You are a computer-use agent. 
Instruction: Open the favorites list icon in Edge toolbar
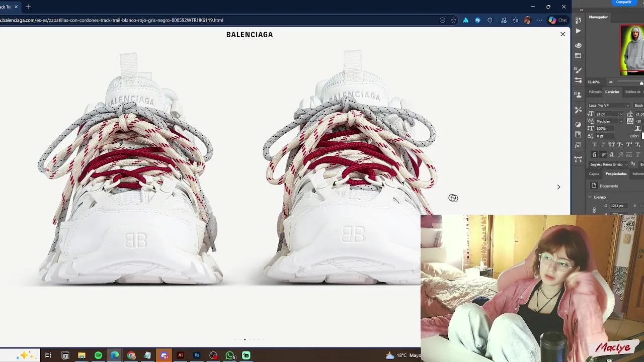pos(516,20)
